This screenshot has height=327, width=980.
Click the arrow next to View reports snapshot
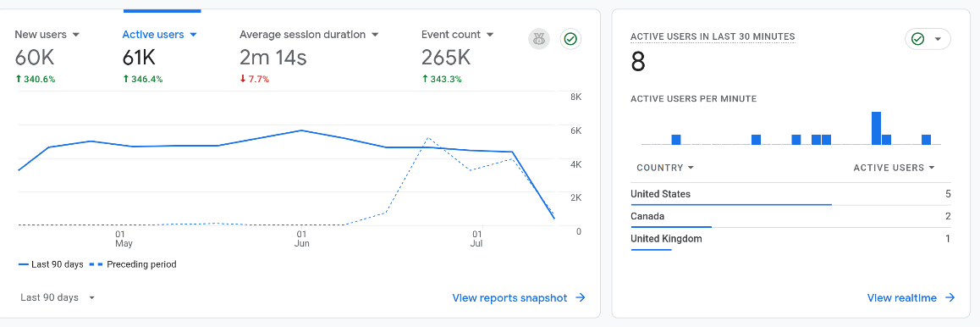tap(580, 297)
